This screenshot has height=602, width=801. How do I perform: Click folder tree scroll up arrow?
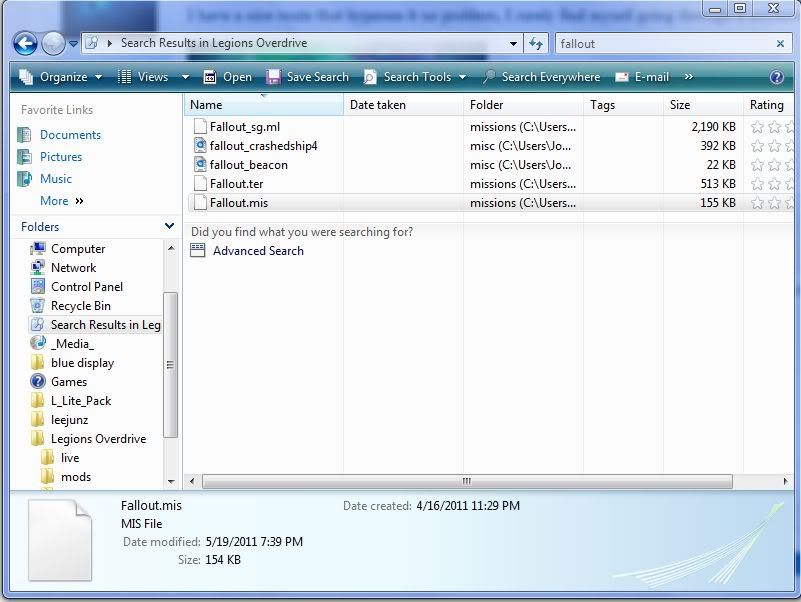click(x=171, y=248)
